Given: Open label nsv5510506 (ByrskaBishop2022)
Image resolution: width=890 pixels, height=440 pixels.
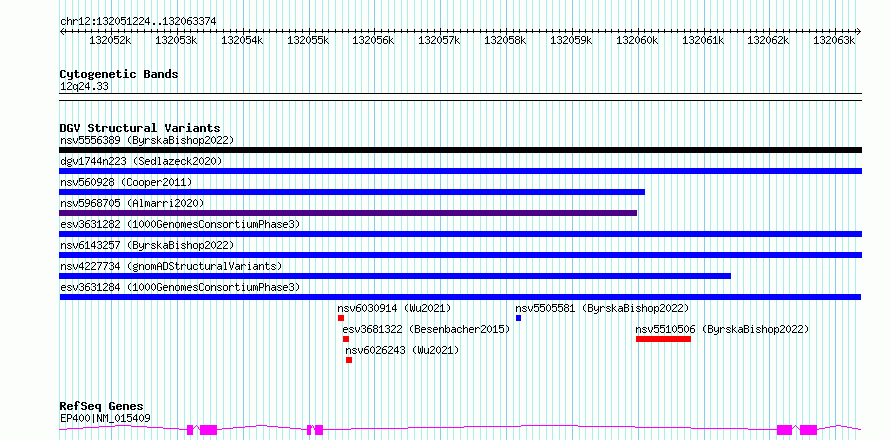Looking at the screenshot, I should 722,329.
